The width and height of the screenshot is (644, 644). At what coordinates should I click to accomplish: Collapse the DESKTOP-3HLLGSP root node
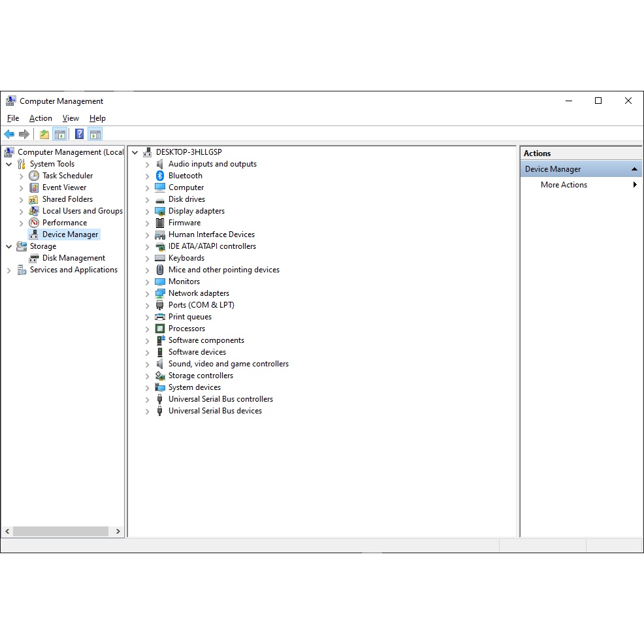point(135,153)
